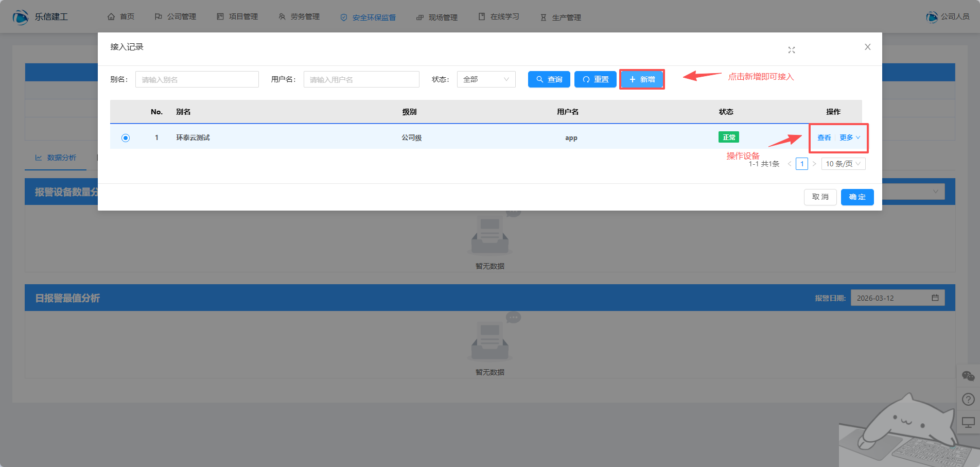Close the 接入记录 dialog with X icon
The image size is (980, 467).
pyautogui.click(x=867, y=47)
